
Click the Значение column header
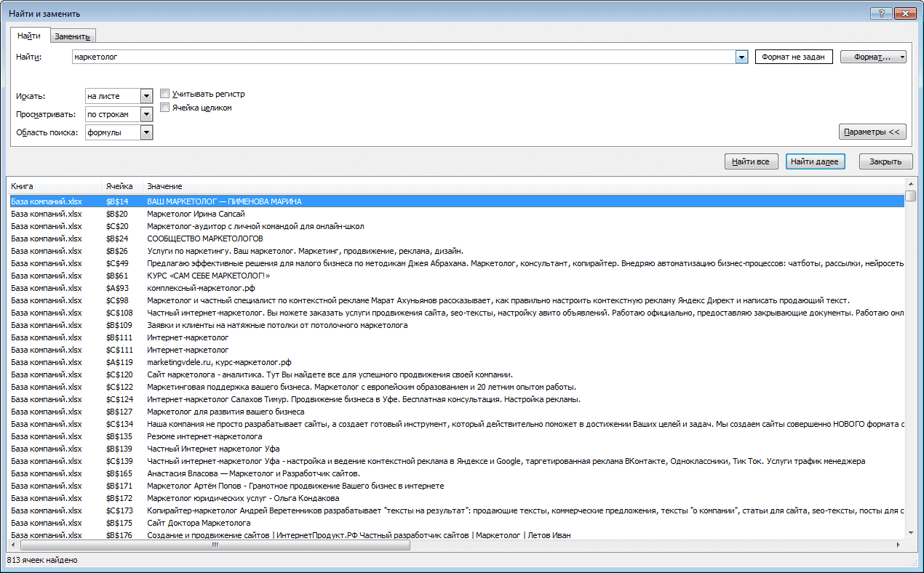pos(524,186)
